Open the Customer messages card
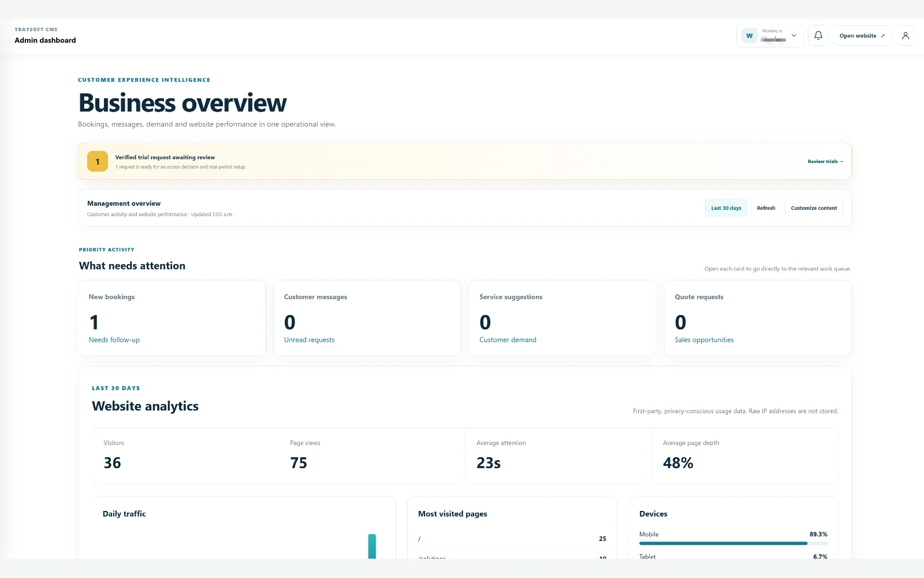Screen dimensions: 924x578 pos(367,318)
